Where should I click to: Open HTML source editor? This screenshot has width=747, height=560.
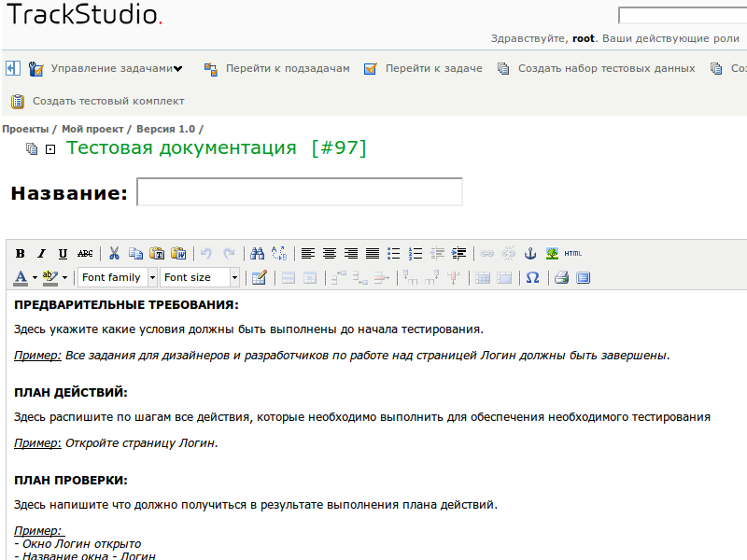(x=572, y=254)
